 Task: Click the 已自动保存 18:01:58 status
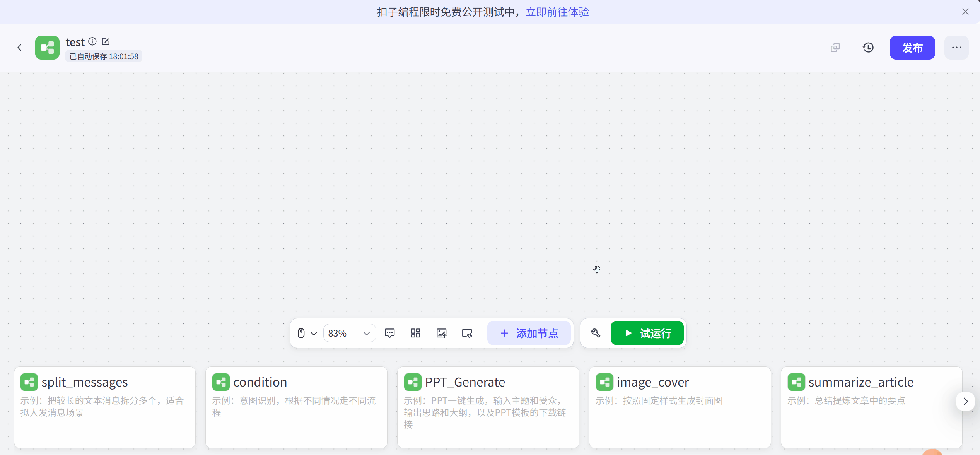pos(104,56)
